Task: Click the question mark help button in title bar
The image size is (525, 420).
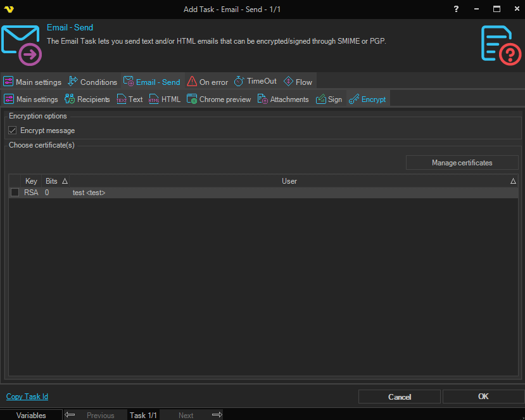Action: tap(457, 9)
